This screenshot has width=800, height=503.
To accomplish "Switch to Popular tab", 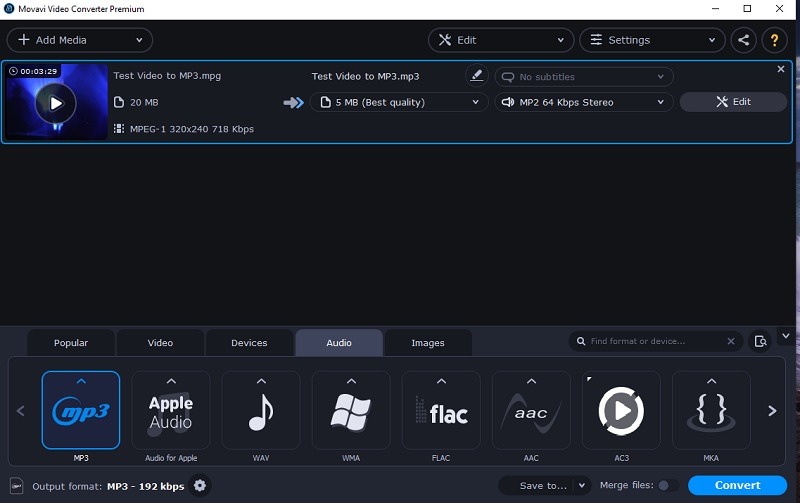I will click(x=71, y=343).
